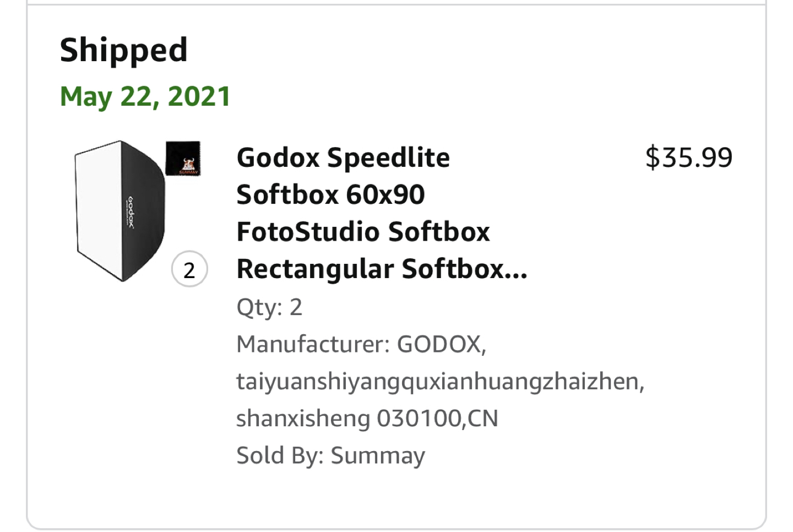Expand the truncated 'Rectangular Softbox...' title
Viewport: 793px width, 532px height.
click(381, 269)
